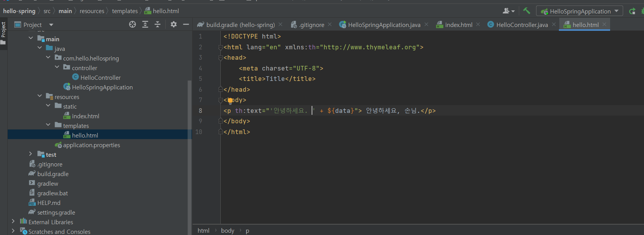Click the locate/select opened file target icon
This screenshot has height=235, width=644.
132,24
